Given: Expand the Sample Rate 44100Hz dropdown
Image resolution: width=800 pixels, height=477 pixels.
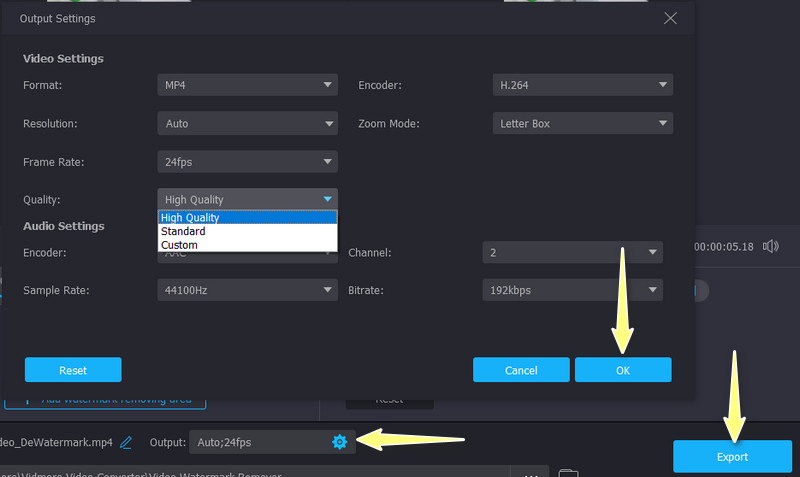Looking at the screenshot, I should (x=247, y=290).
